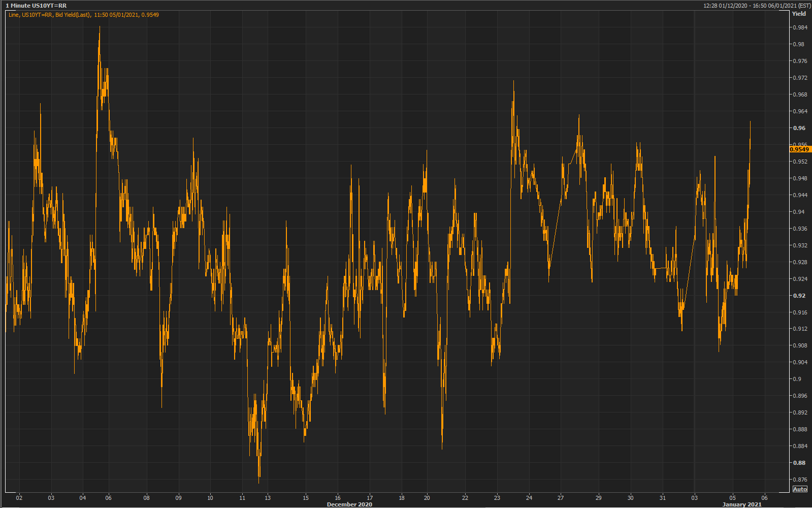This screenshot has width=812, height=508.
Task: Click the 0.972 yield axis label
Action: pyautogui.click(x=800, y=78)
